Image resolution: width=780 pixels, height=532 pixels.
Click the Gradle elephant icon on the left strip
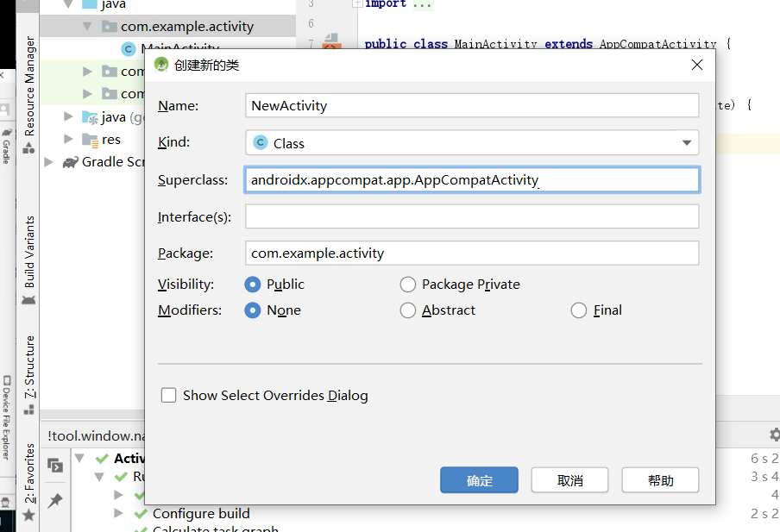coord(6,133)
